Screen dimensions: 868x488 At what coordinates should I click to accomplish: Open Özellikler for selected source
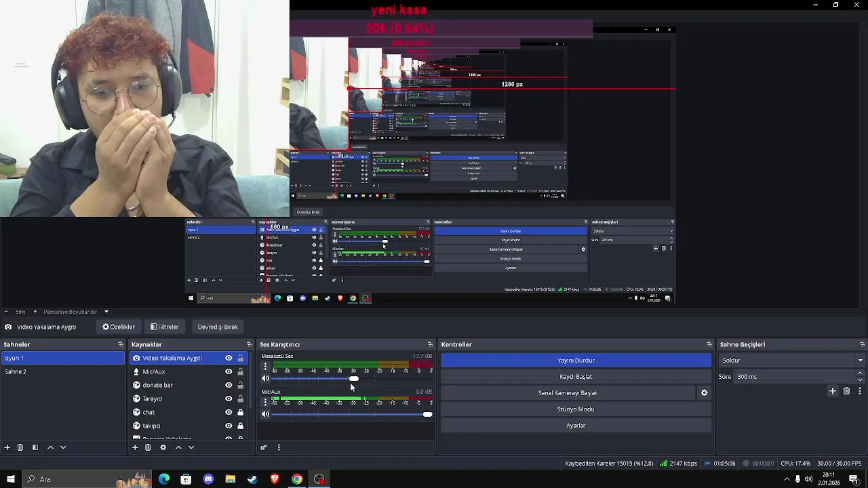[119, 327]
